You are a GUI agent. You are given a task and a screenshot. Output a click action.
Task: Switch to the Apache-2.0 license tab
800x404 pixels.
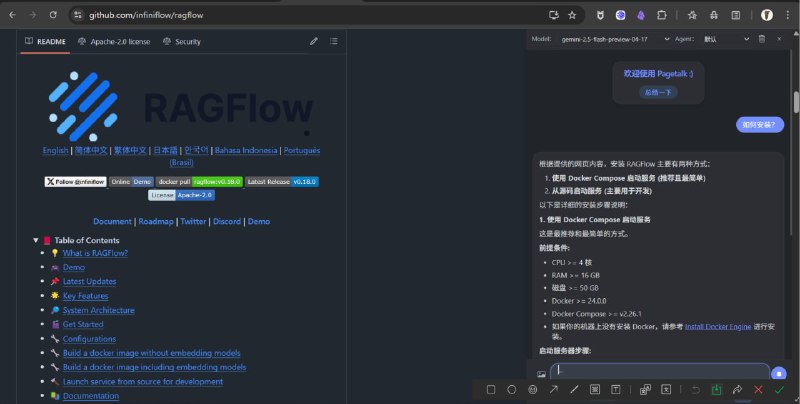coord(113,41)
